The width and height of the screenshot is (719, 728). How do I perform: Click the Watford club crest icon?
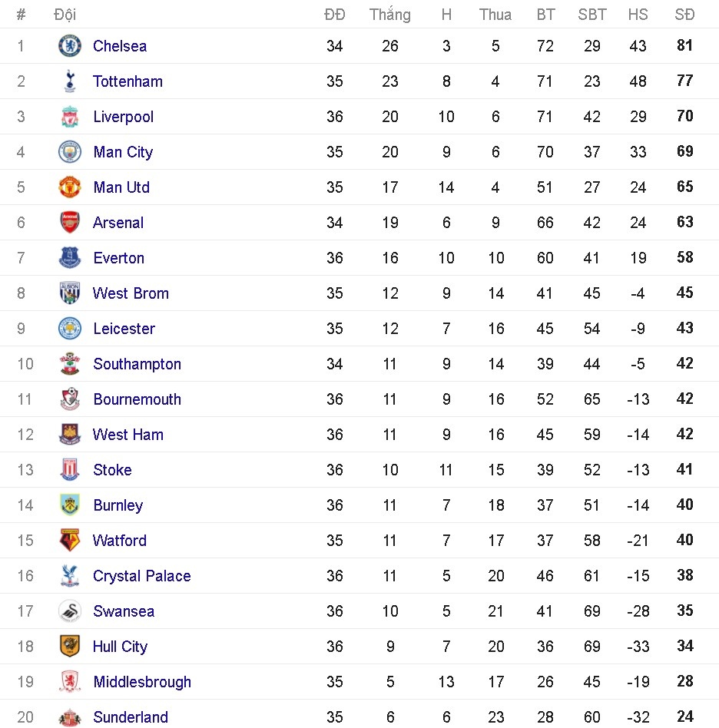(70, 541)
